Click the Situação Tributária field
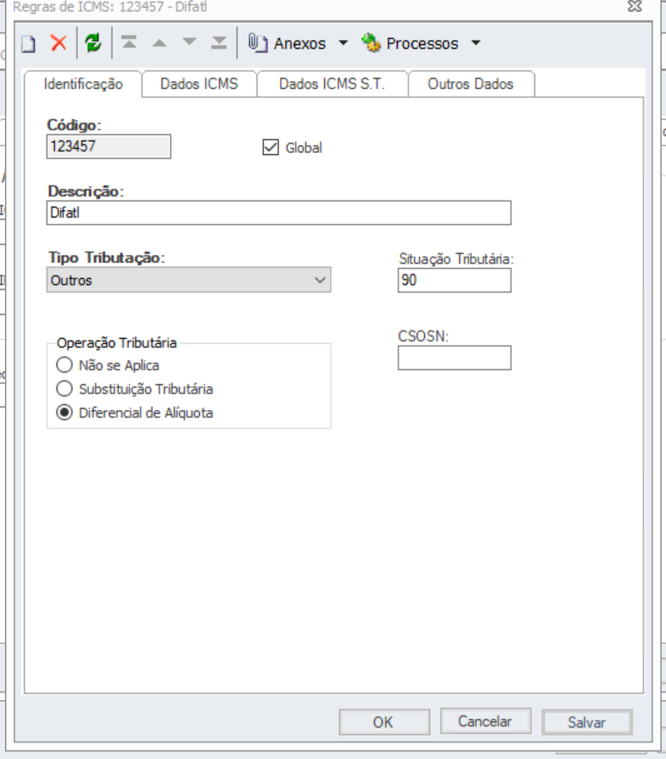This screenshot has height=759, width=666. coord(454,280)
